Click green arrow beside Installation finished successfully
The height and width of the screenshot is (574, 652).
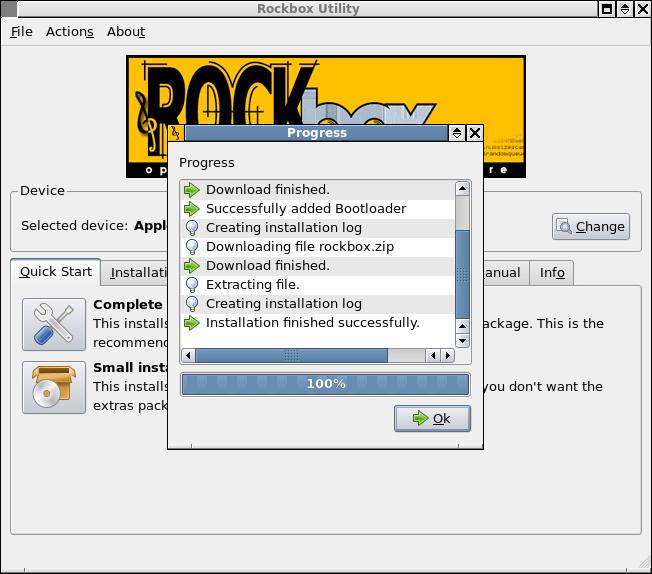point(192,323)
